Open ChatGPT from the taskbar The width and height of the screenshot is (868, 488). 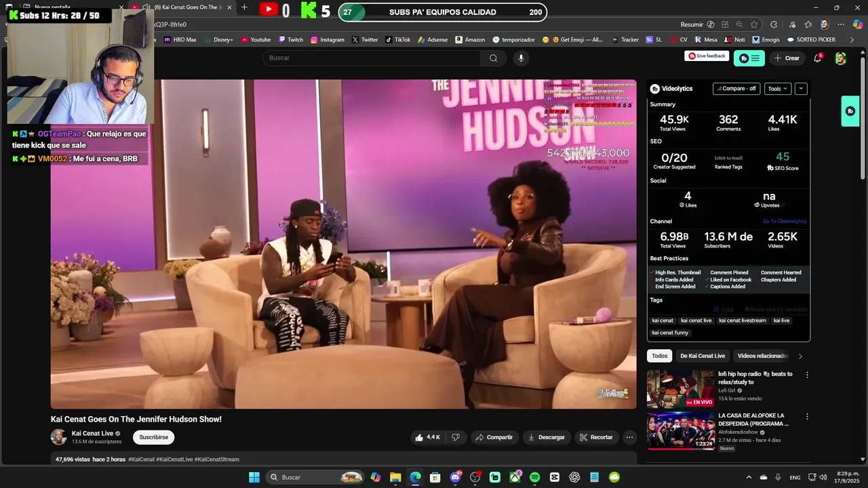click(574, 477)
